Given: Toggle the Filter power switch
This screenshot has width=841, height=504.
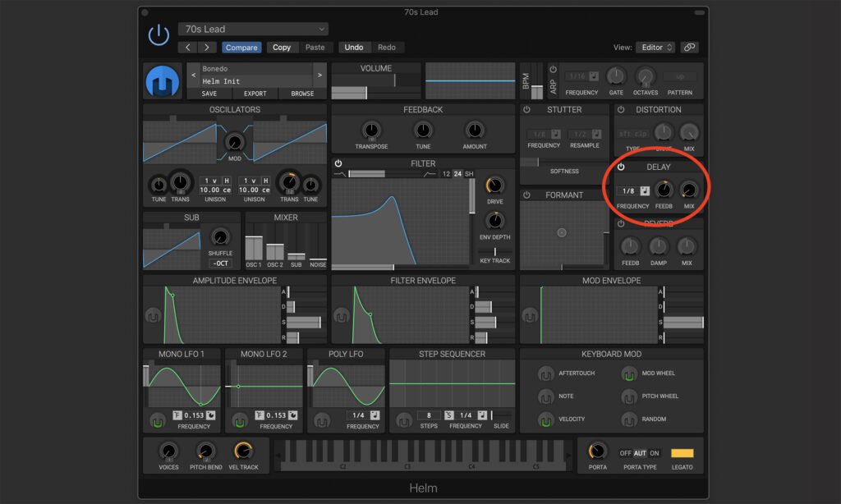Looking at the screenshot, I should click(338, 163).
